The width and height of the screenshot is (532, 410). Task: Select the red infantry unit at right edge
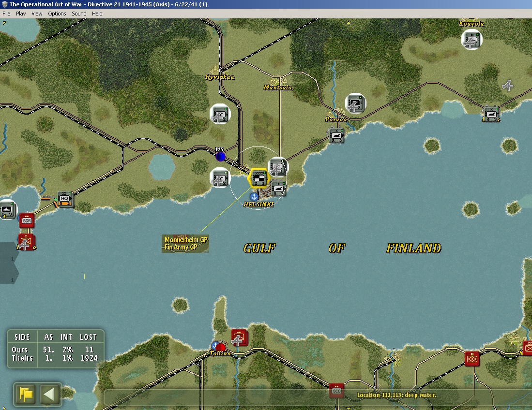coord(528,348)
